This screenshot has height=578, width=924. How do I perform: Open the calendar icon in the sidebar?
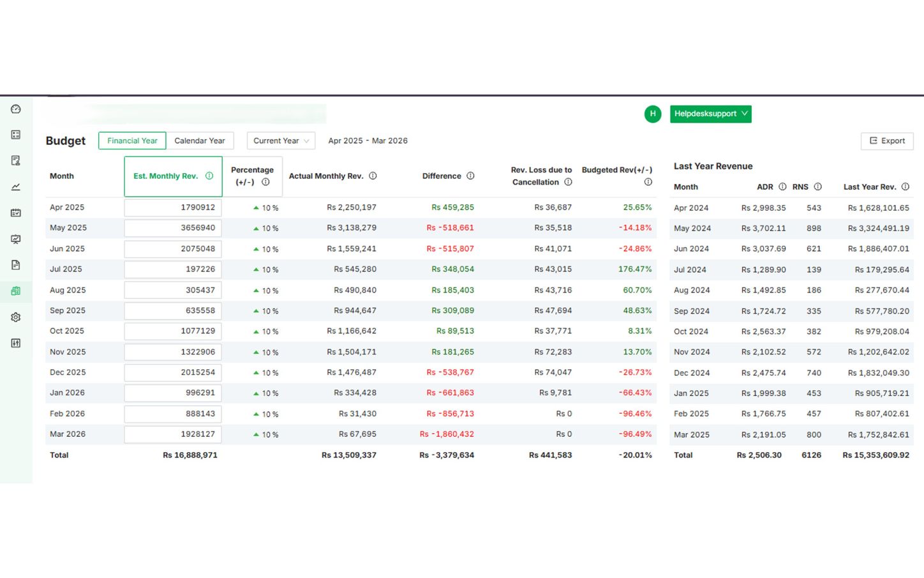[x=16, y=213]
